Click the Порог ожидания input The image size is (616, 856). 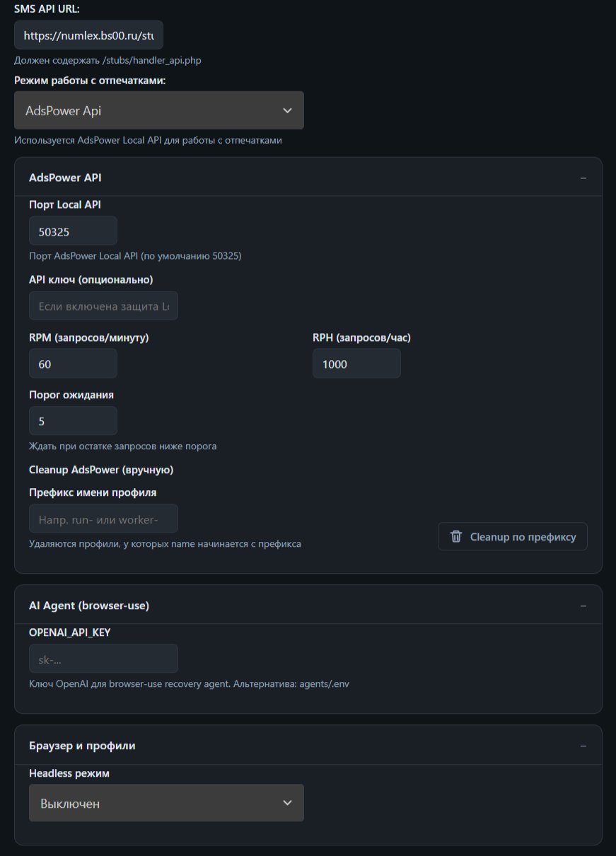click(x=73, y=421)
